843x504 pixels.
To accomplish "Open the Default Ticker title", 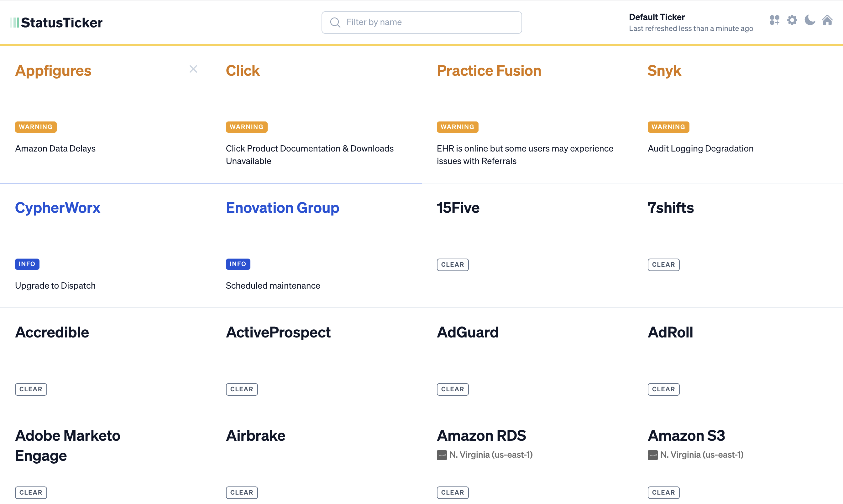I will tap(657, 17).
